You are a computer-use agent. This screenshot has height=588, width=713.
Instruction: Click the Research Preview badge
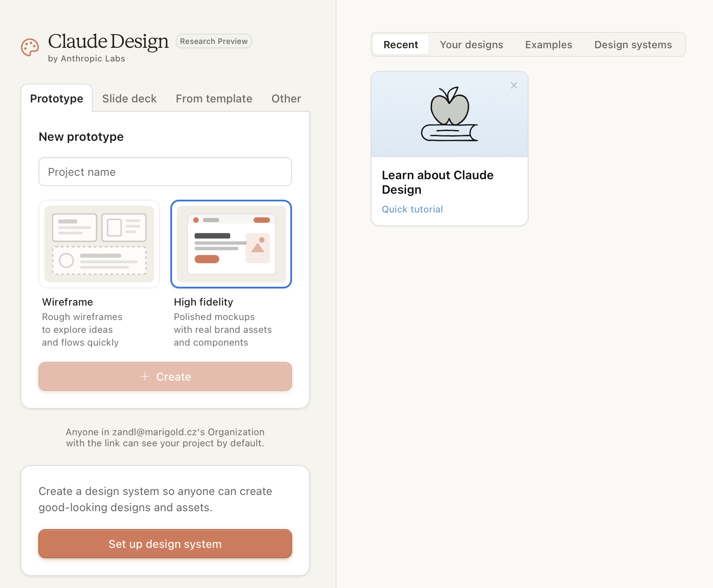pos(214,41)
